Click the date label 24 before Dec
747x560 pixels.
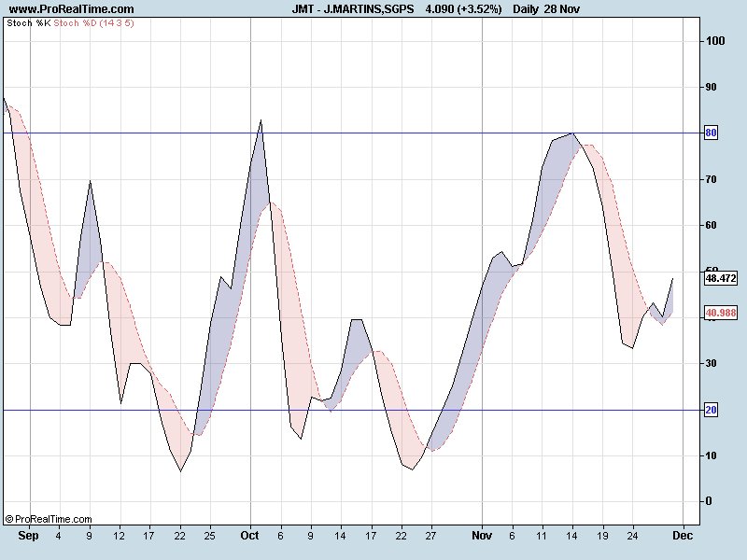(632, 536)
